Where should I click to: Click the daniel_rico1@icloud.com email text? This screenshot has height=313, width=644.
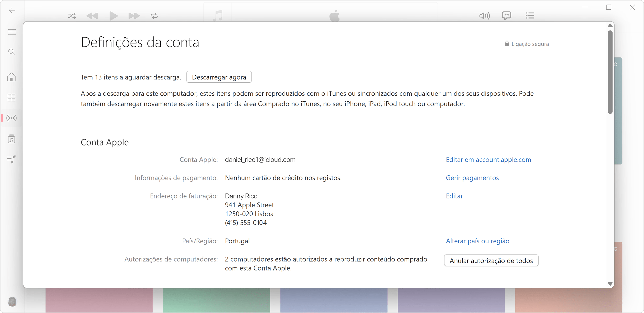coord(260,160)
